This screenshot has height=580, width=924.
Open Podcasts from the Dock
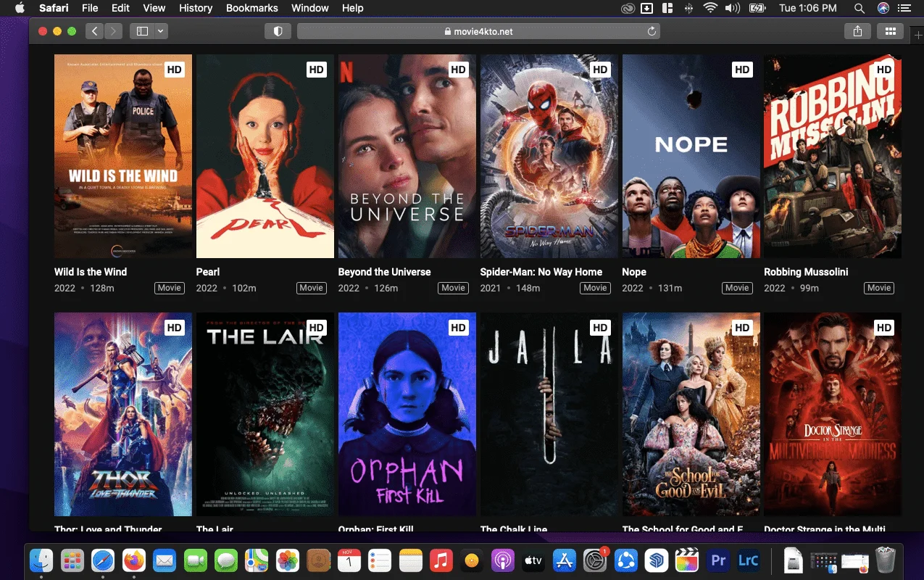[502, 560]
